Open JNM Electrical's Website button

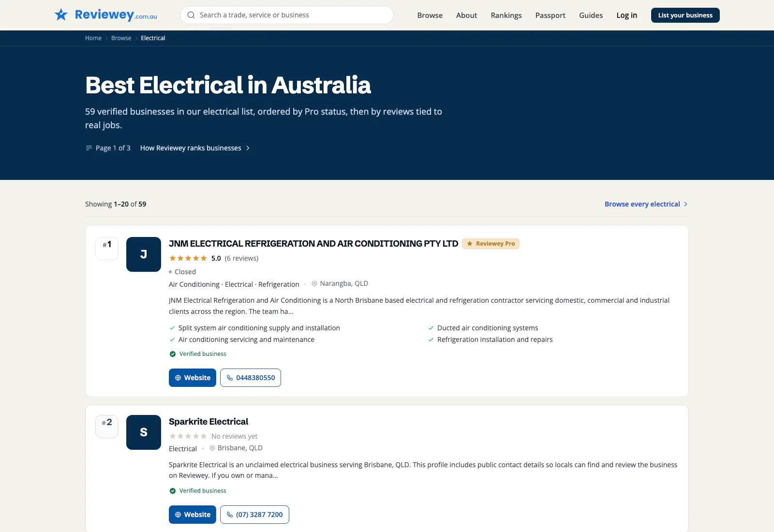click(x=193, y=378)
